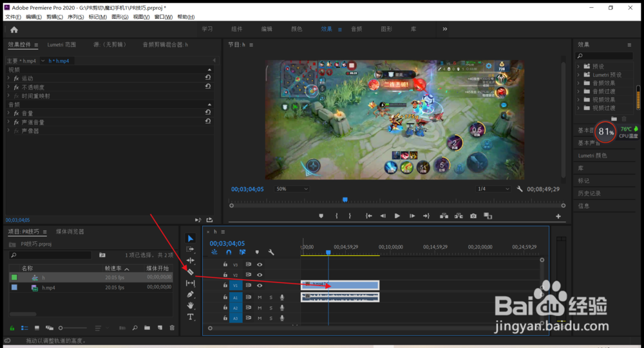
Task: Expand the 音量 effect properties
Action: [8, 113]
